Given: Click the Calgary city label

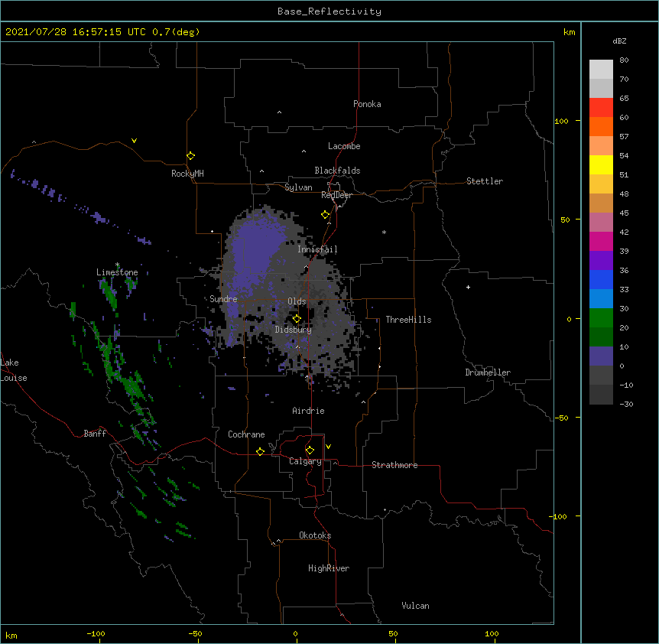Looking at the screenshot, I should (x=305, y=461).
